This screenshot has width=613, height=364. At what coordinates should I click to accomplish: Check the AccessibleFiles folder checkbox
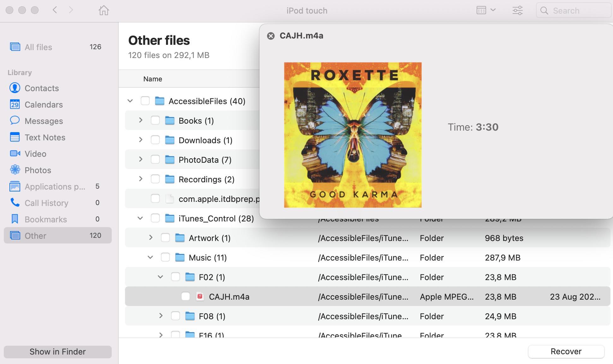pyautogui.click(x=145, y=101)
